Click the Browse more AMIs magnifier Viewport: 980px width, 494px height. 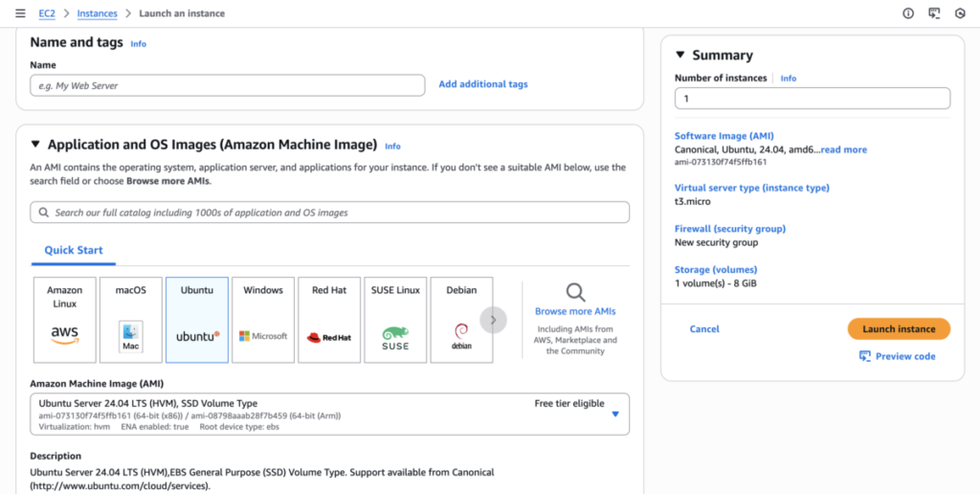(x=575, y=293)
